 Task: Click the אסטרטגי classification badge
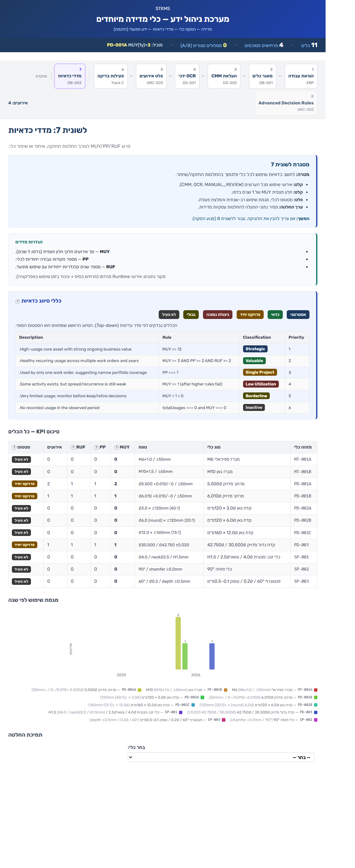coord(298,314)
